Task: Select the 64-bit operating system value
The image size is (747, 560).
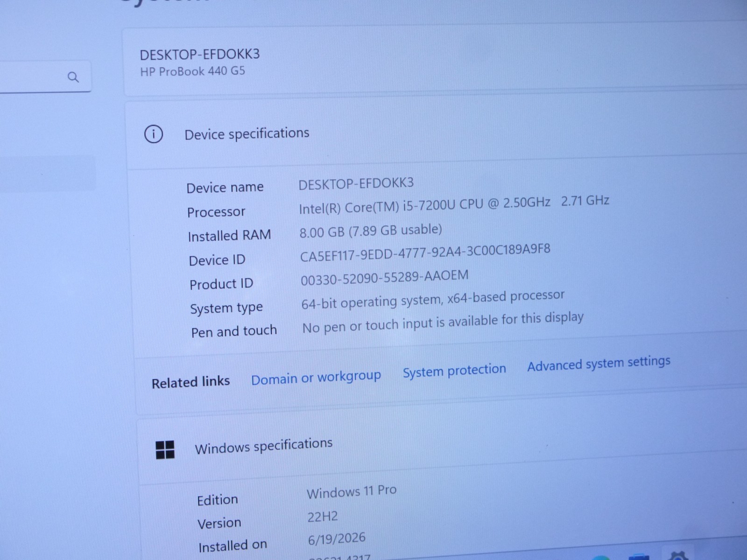Action: click(433, 300)
